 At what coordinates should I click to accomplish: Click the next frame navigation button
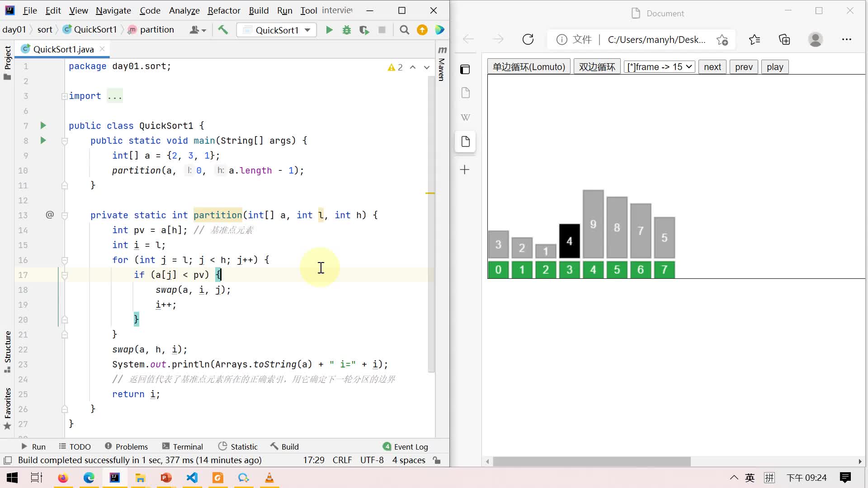[713, 66]
